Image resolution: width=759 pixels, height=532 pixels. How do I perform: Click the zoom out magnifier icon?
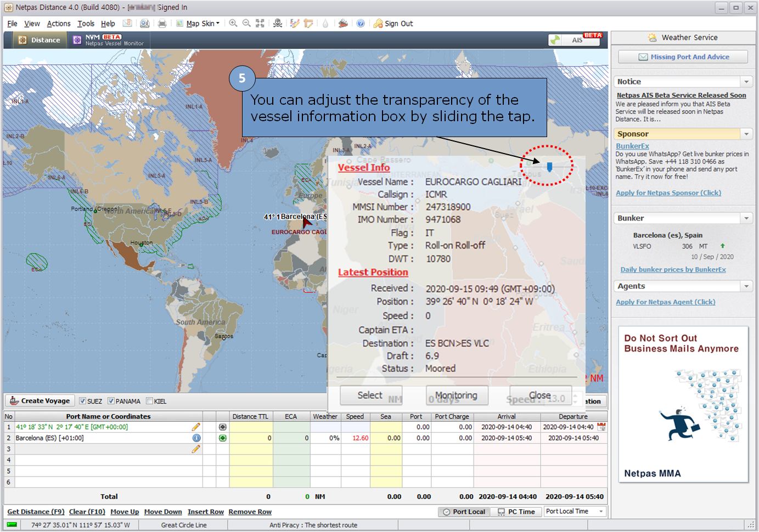246,23
